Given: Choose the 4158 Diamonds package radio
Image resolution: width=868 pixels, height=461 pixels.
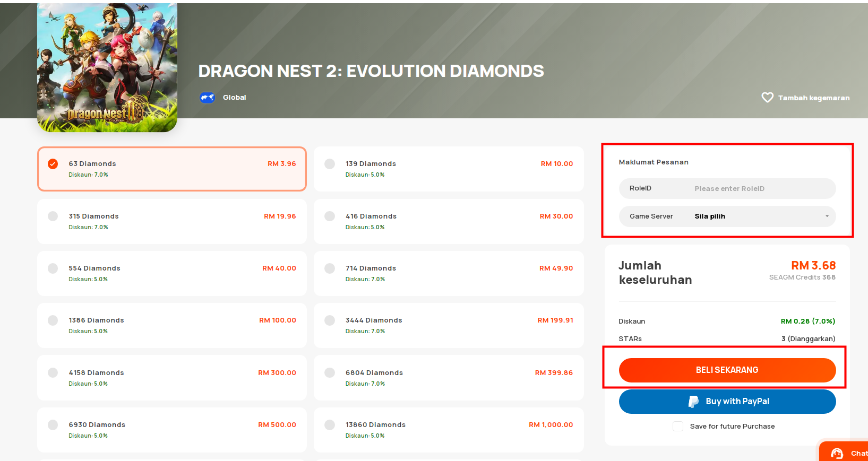Looking at the screenshot, I should coord(53,373).
